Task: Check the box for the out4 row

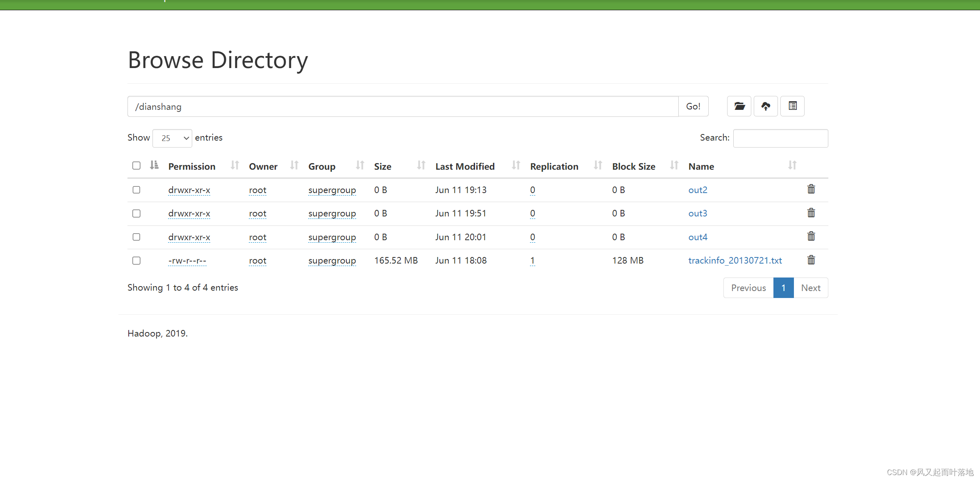Action: click(136, 237)
